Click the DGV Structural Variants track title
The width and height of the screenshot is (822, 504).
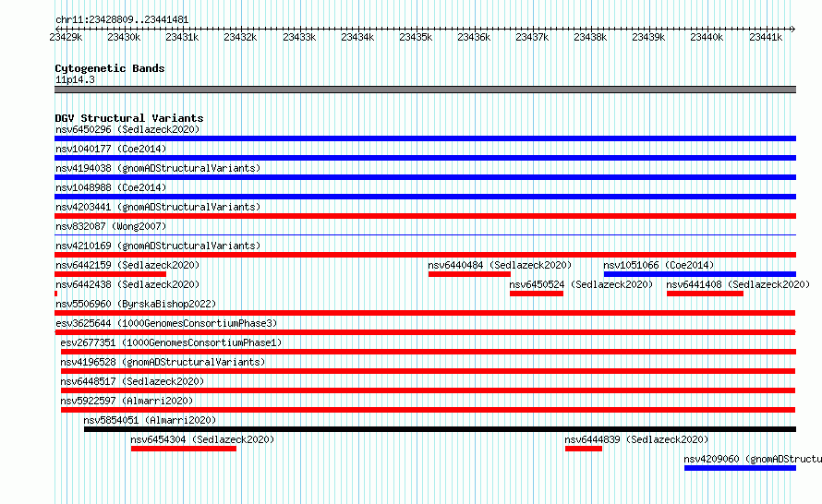tap(129, 118)
